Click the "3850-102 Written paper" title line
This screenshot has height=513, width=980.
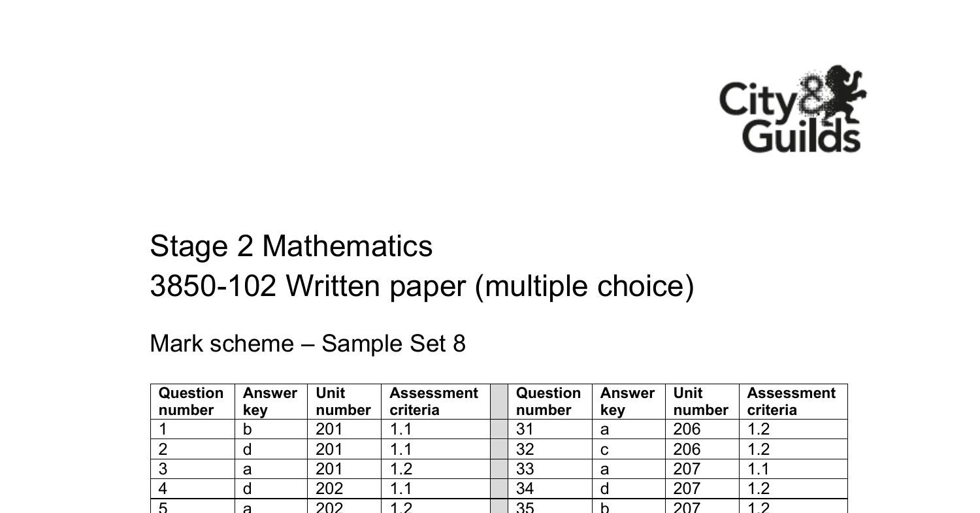(421, 286)
